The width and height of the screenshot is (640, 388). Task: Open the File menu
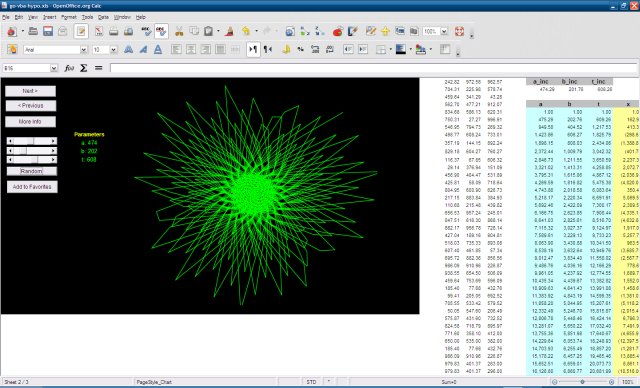click(x=6, y=17)
